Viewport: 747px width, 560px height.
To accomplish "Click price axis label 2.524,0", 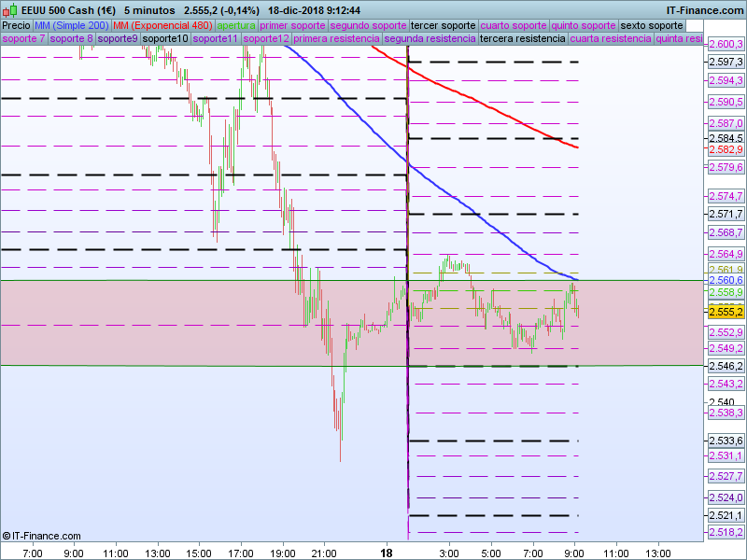I will (726, 497).
